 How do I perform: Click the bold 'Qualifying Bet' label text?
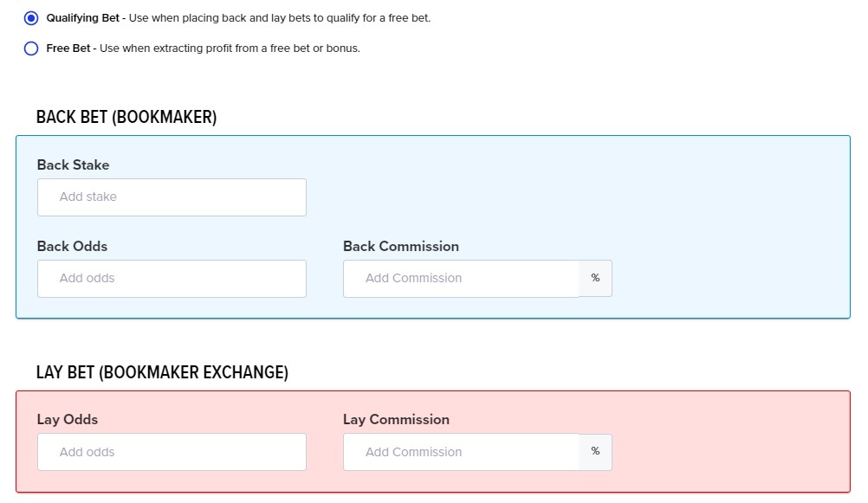(x=82, y=17)
